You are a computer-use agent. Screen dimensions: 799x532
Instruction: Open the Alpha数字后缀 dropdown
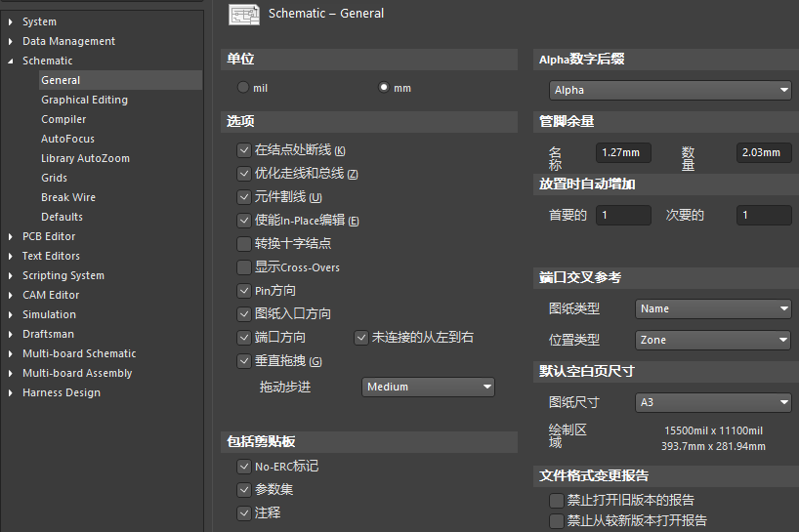(x=670, y=90)
